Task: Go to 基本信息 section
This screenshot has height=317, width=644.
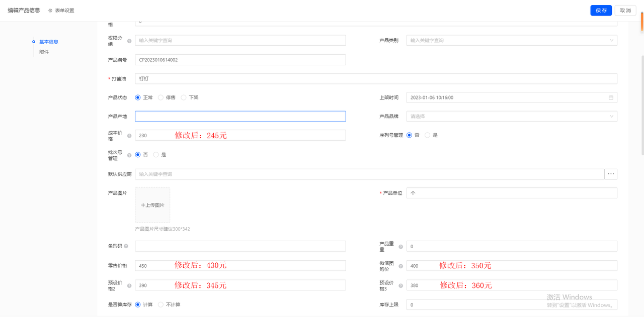Action: point(49,42)
